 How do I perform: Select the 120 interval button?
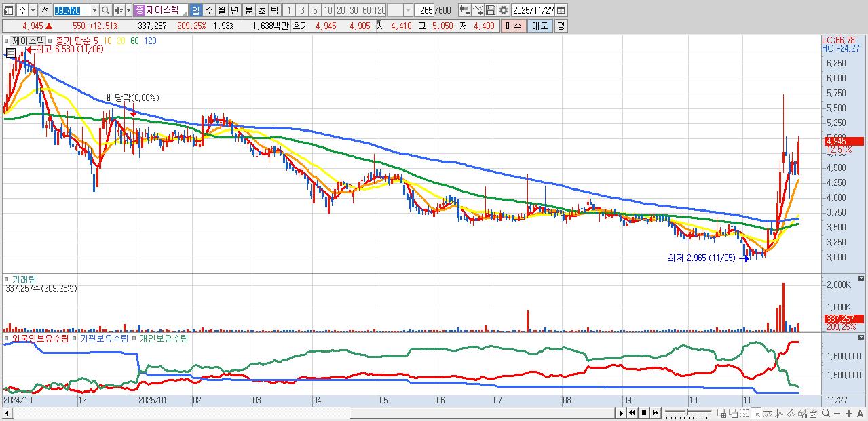click(x=380, y=10)
